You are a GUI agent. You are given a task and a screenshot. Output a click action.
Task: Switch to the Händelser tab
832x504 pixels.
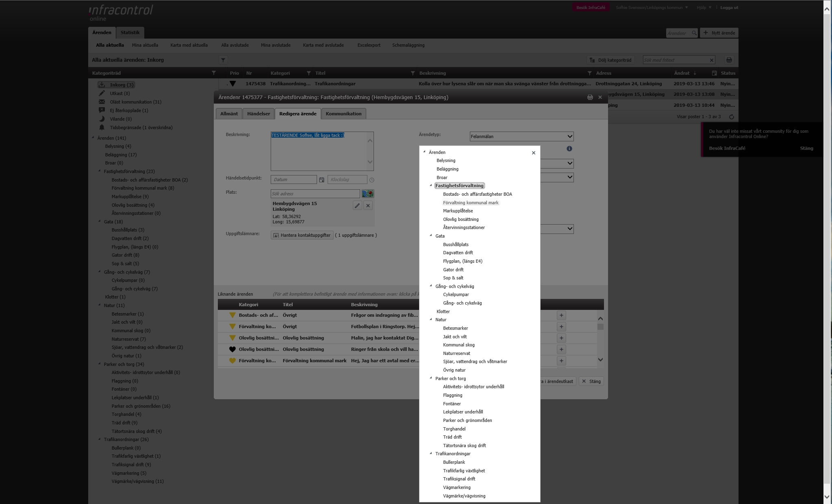pos(259,114)
